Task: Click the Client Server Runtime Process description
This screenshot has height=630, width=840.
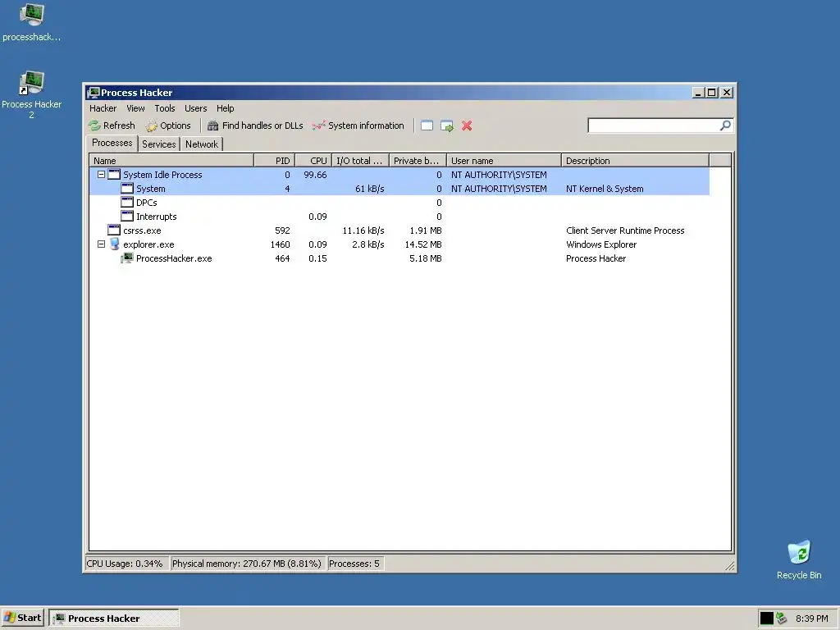Action: [625, 231]
